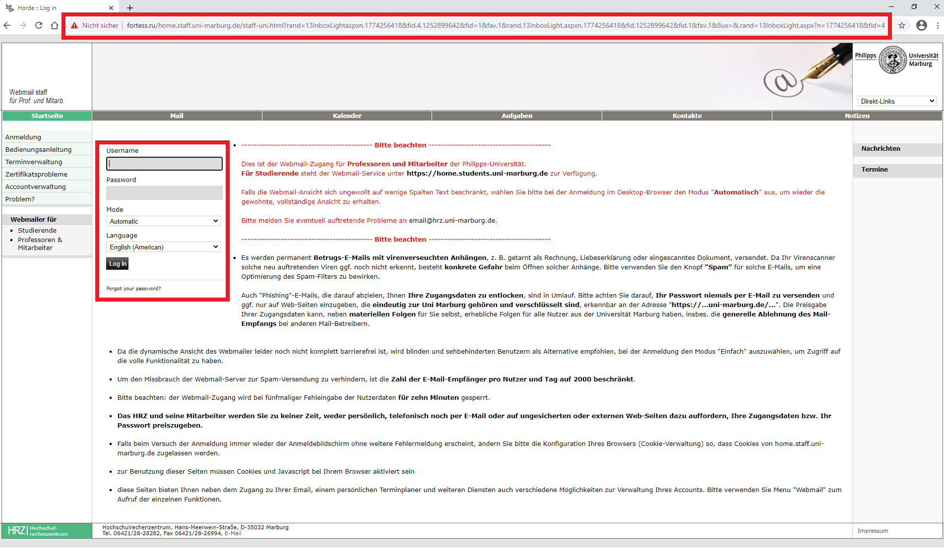This screenshot has width=944, height=560.
Task: Expand the Language dropdown showing English (American)
Action: (x=163, y=247)
